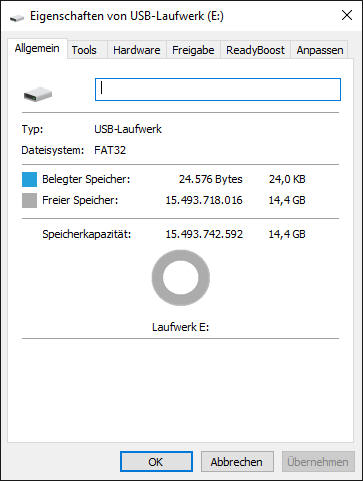
Task: Click the large USB drive icon beside the name field
Action: (x=38, y=94)
